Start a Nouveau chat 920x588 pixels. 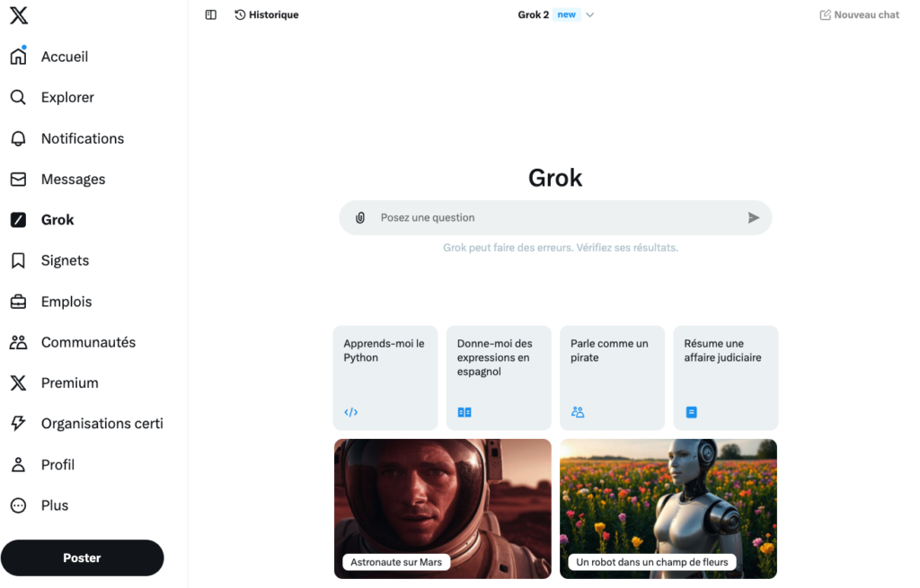859,15
